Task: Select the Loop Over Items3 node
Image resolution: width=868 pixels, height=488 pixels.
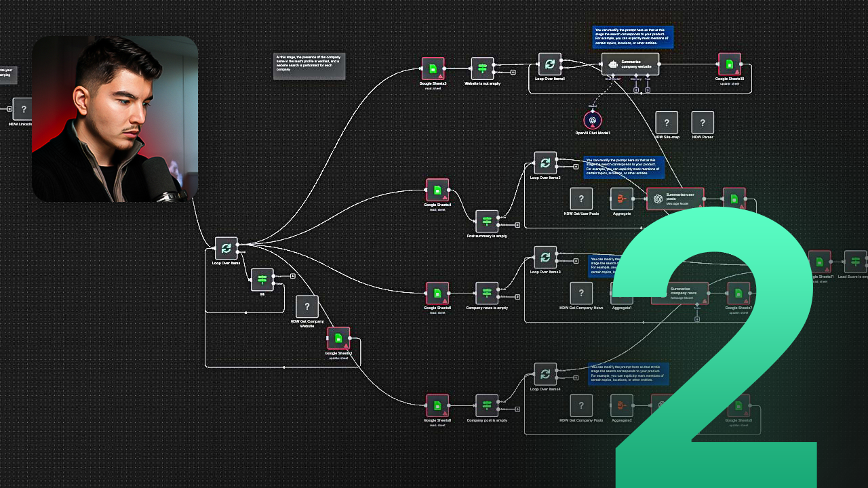Action: click(x=545, y=258)
